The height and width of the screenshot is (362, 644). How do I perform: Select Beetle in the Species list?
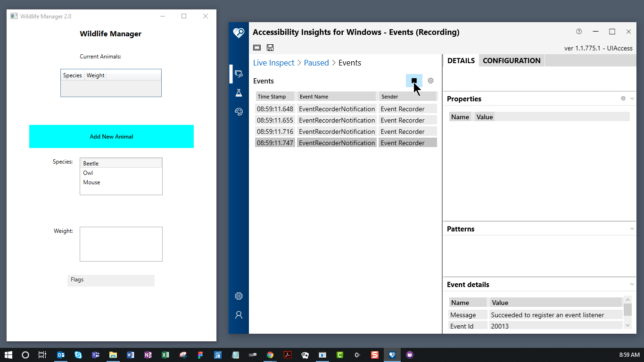pyautogui.click(x=121, y=163)
